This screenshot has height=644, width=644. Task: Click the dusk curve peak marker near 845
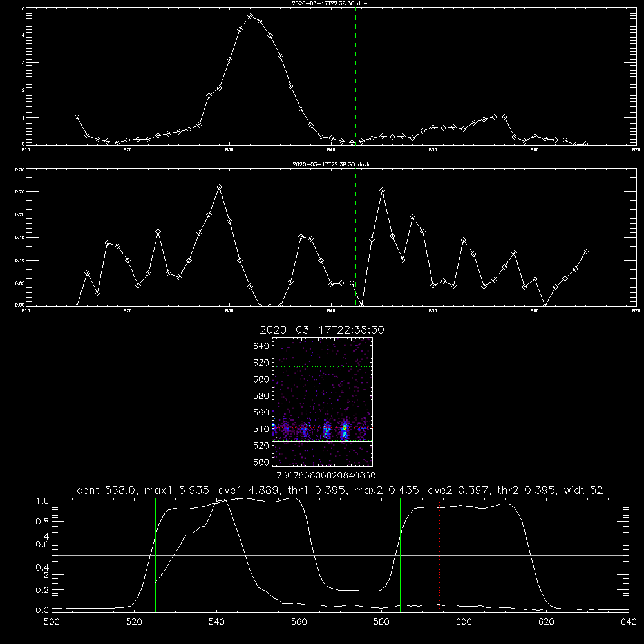383,191
